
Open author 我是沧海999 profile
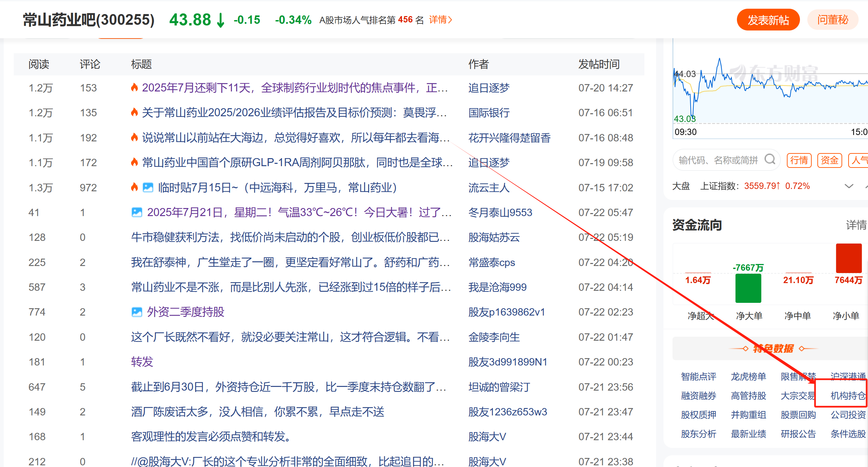pos(497,287)
